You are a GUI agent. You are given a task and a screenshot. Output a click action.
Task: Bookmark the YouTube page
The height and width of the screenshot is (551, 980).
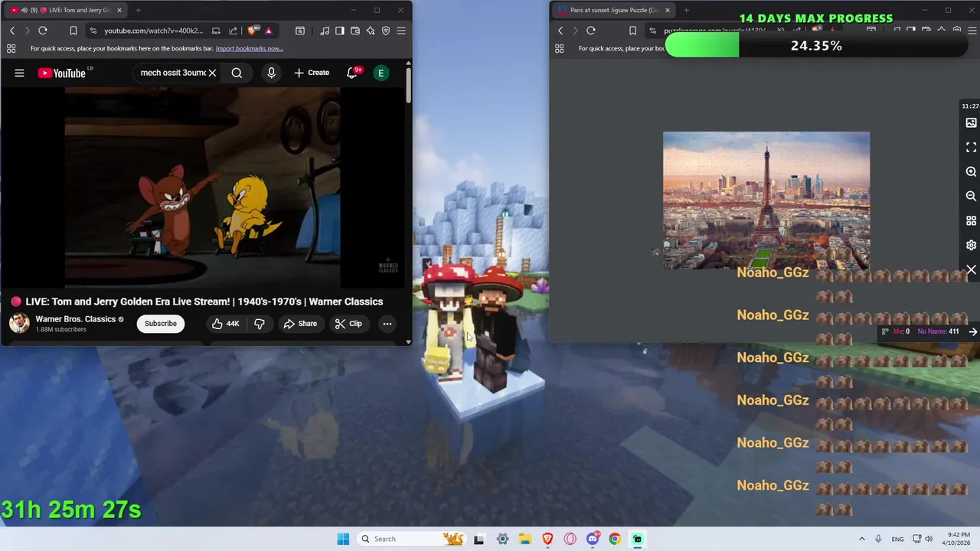[x=73, y=31]
